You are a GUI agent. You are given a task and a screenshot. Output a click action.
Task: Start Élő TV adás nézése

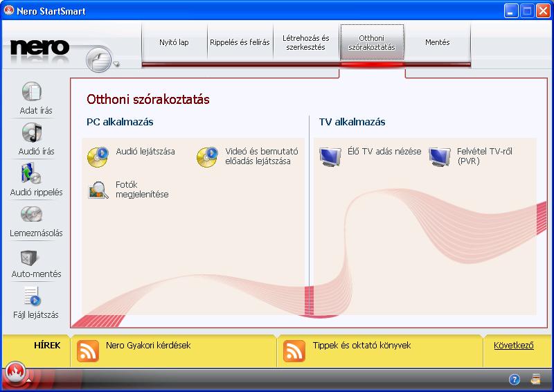330,157
